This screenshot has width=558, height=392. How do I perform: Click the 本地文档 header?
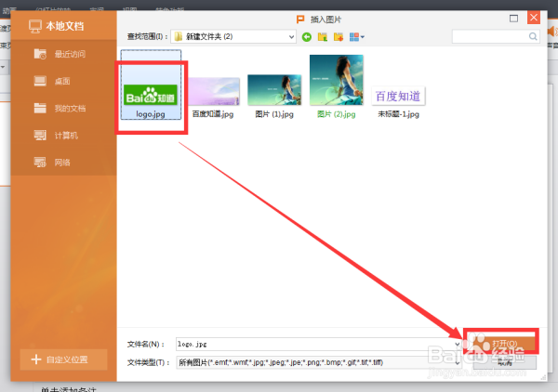(57, 26)
